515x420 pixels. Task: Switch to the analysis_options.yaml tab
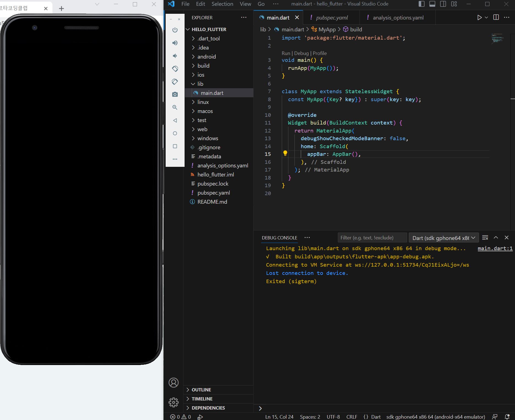pos(398,18)
